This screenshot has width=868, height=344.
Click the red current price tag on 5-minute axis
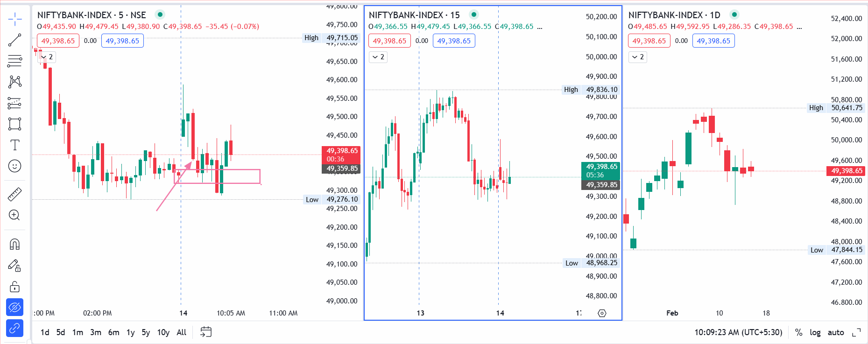[341, 154]
